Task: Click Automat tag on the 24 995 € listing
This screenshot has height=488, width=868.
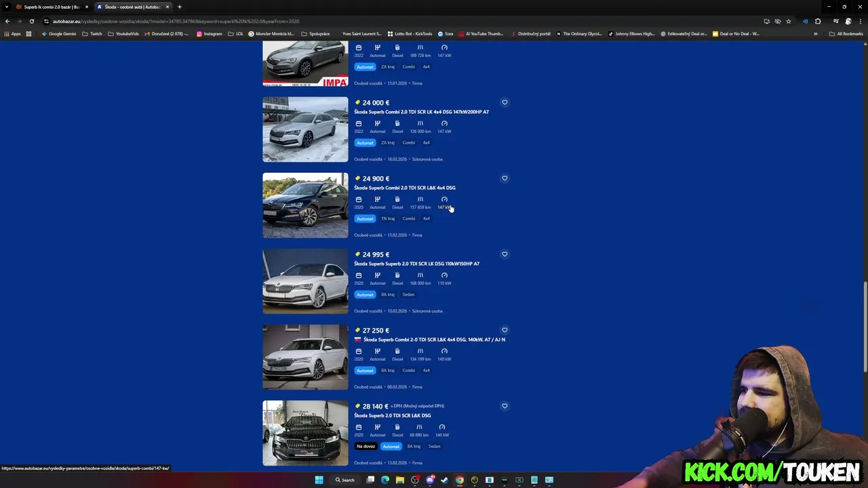Action: 365,295
